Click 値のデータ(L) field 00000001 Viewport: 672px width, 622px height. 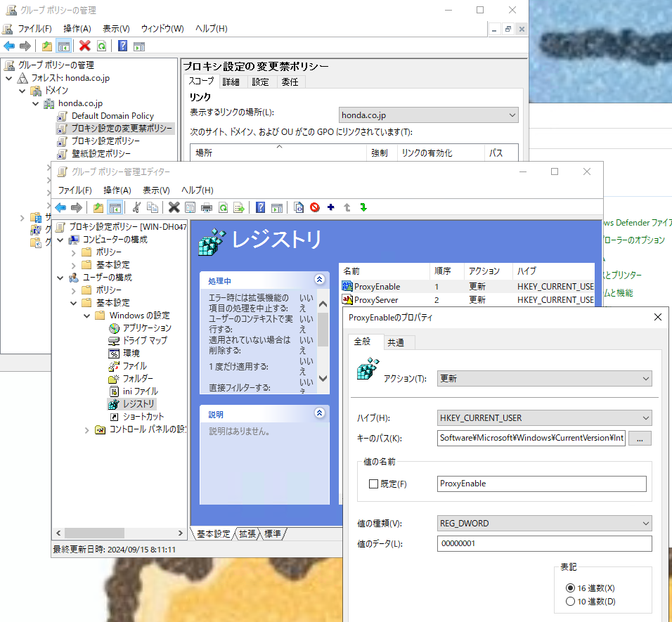tap(544, 543)
